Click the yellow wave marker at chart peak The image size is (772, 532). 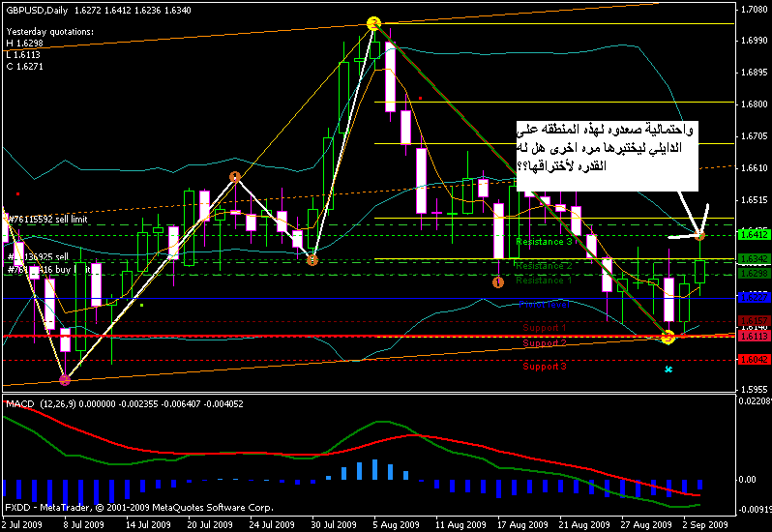pos(374,23)
